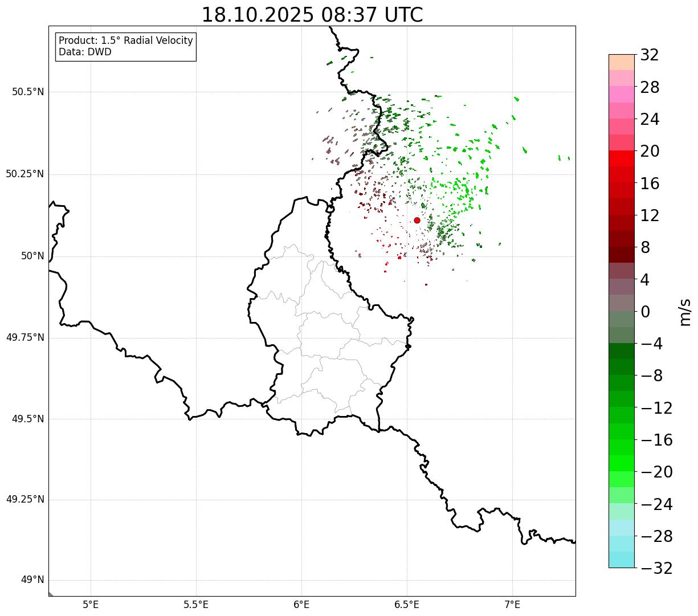
Task: Click the colorbar label "16"
Action: pos(650,183)
